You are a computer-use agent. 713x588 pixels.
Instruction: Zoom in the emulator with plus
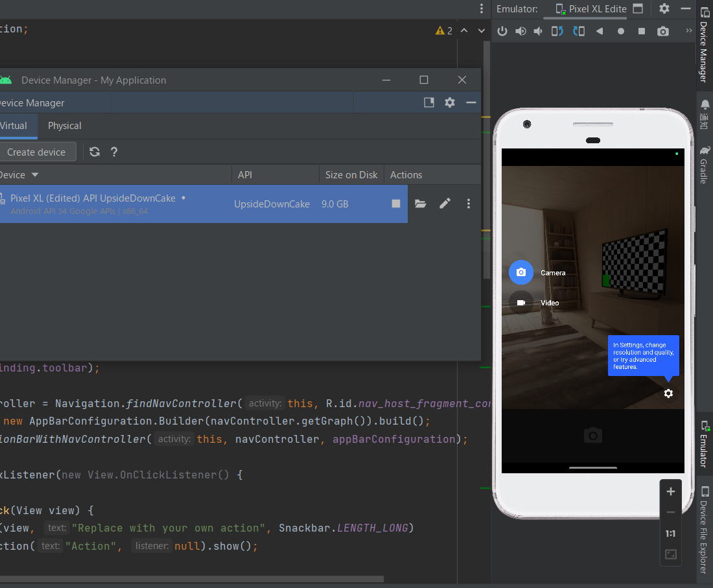[x=671, y=491]
